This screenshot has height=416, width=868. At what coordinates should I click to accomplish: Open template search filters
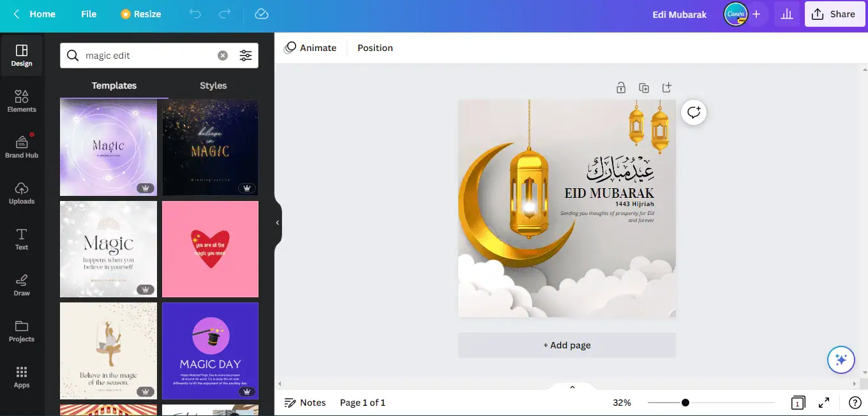click(x=246, y=56)
